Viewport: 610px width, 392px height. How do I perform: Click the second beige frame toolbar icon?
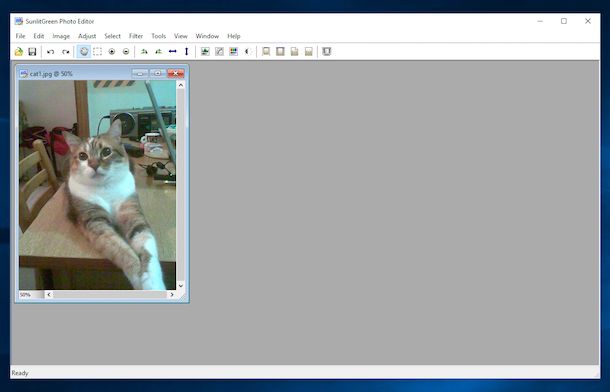click(280, 51)
